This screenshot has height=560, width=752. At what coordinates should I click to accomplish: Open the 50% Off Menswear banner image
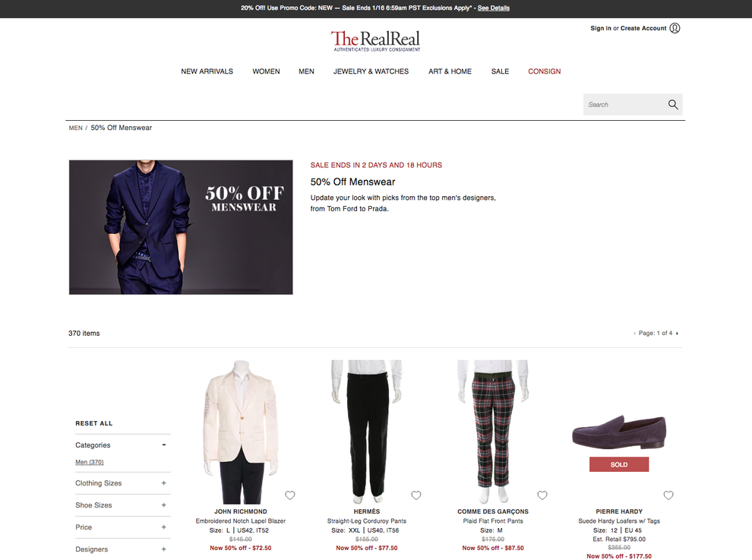tap(181, 227)
